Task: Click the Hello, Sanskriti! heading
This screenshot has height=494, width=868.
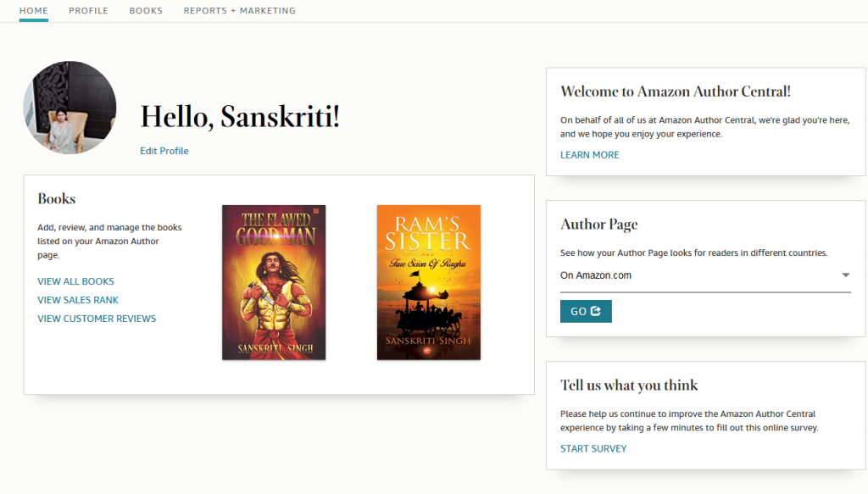Action: coord(240,116)
